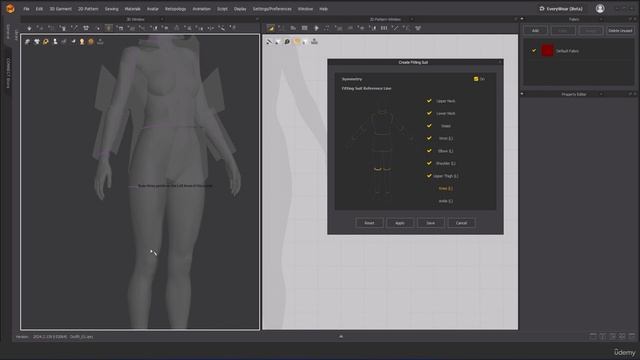Image resolution: width=640 pixels, height=360 pixels.
Task: Uncheck the Waist reference line
Action: (429, 126)
